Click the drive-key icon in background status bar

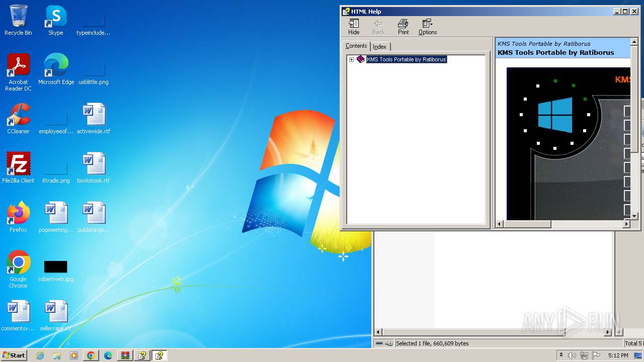click(384, 343)
